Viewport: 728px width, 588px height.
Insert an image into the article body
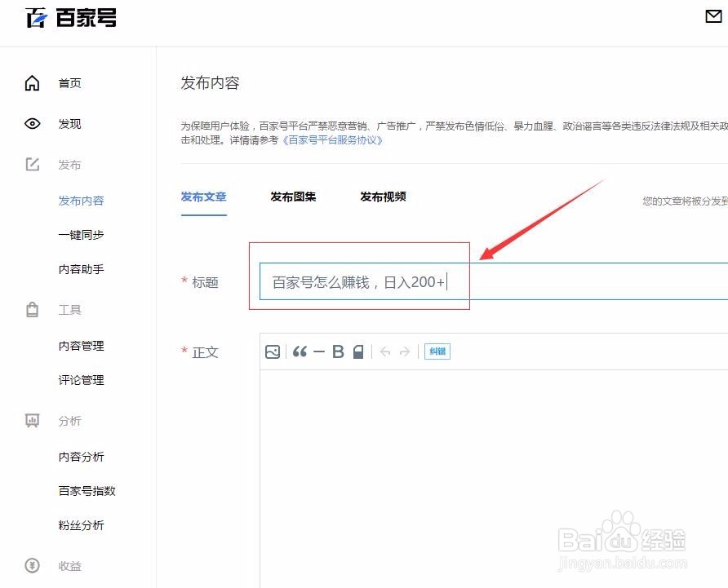pos(273,351)
